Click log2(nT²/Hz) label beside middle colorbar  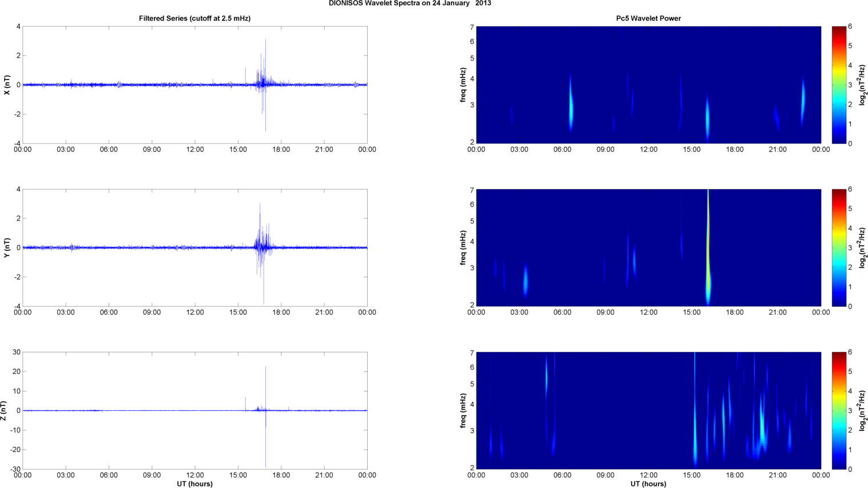pyautogui.click(x=862, y=248)
